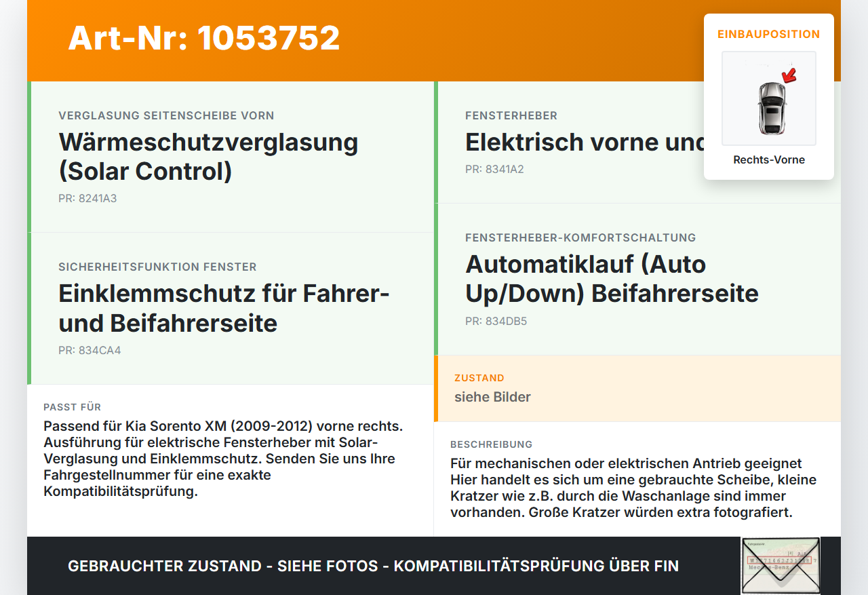Click the 'EINBAUPOSITION' card title
Viewport: 868px width, 595px height.
pos(769,34)
